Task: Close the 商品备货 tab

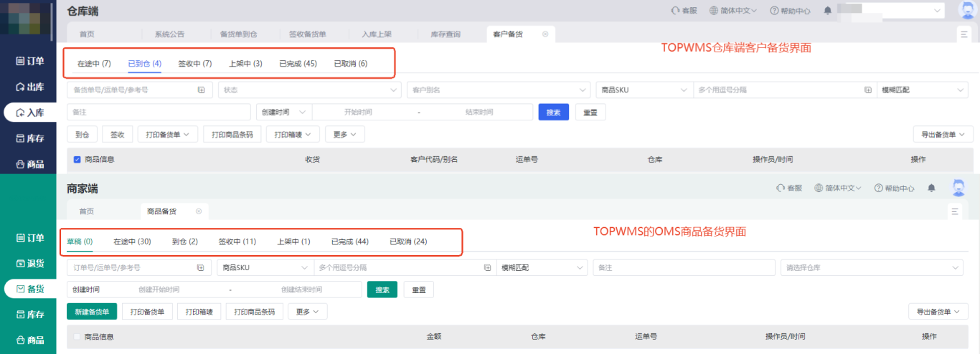Action: pyautogui.click(x=199, y=211)
